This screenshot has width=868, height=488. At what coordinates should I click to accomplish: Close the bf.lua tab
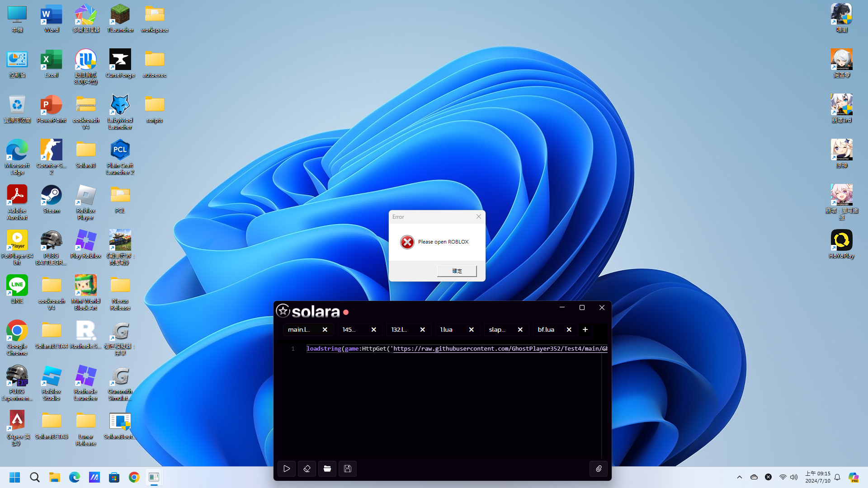[569, 329]
